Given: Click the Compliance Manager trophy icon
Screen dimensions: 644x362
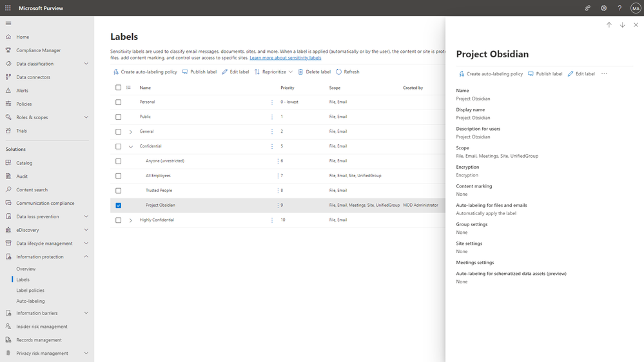Looking at the screenshot, I should [x=8, y=50].
